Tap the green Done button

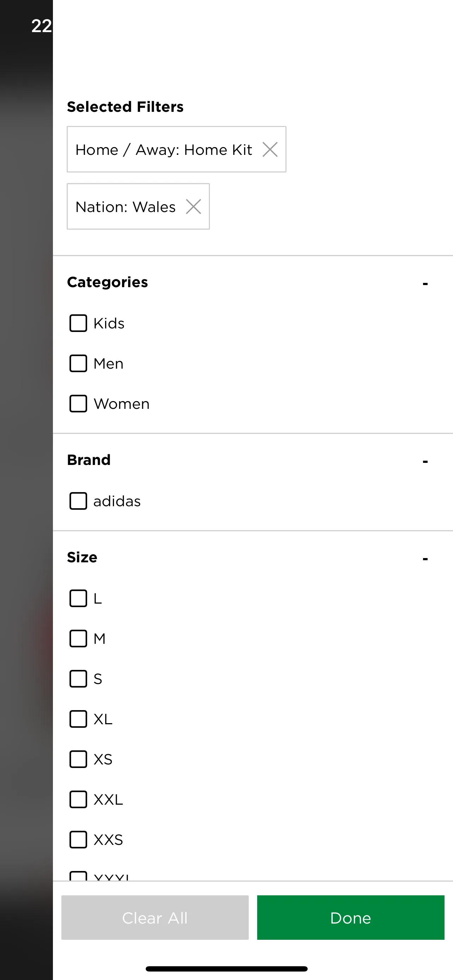(351, 918)
